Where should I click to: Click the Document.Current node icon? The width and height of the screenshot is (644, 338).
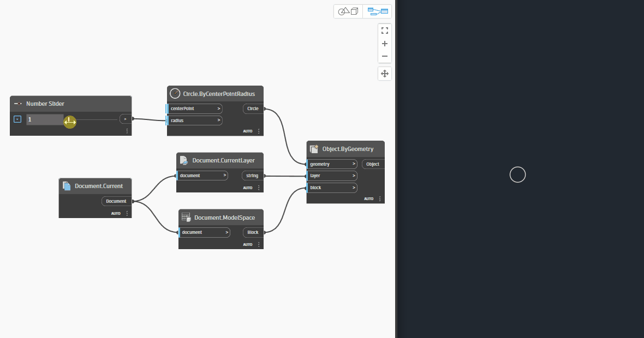(67, 186)
